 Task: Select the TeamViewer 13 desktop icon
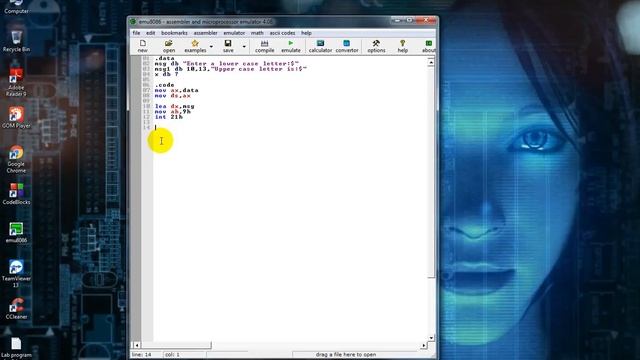pyautogui.click(x=16, y=274)
